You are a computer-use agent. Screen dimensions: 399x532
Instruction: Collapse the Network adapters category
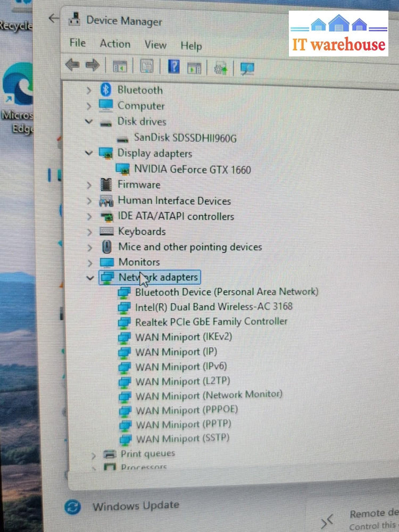coord(90,278)
